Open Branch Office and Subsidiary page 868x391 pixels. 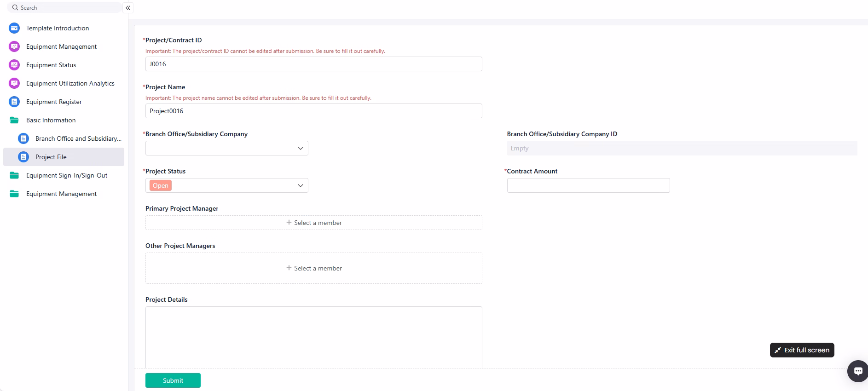(x=78, y=138)
